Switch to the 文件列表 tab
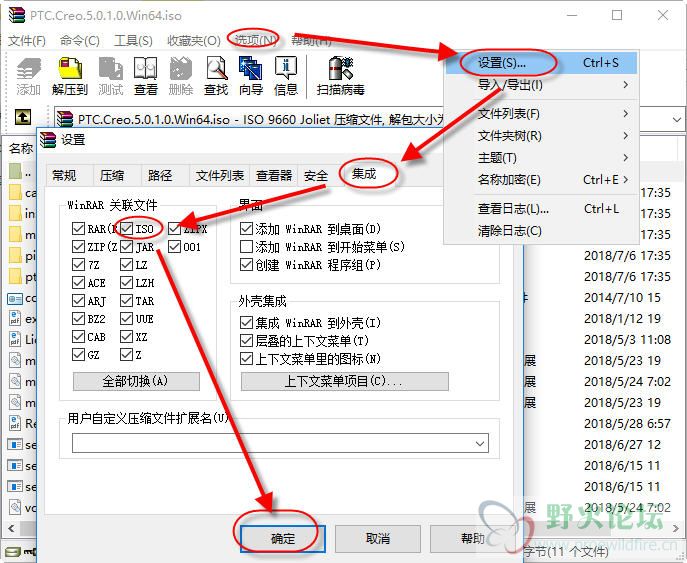Image resolution: width=687 pixels, height=563 pixels. [x=220, y=176]
